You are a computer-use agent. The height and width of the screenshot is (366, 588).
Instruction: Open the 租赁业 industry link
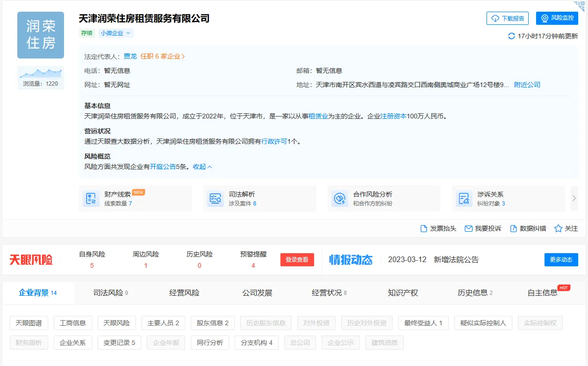[x=318, y=116]
